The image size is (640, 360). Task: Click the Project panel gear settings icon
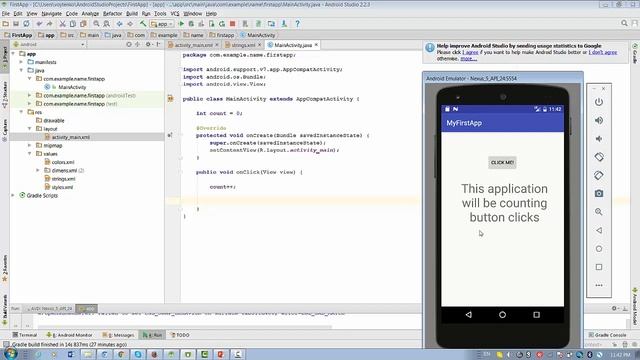[148, 44]
